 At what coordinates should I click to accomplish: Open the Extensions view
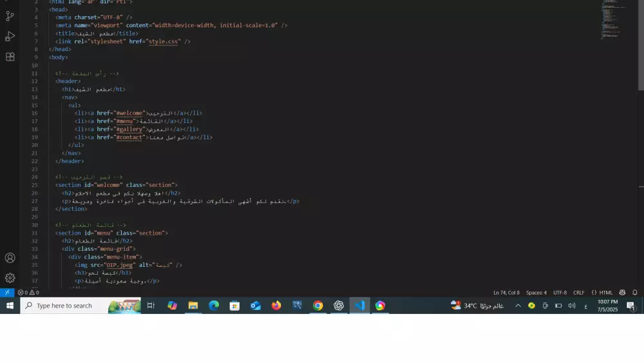10,57
